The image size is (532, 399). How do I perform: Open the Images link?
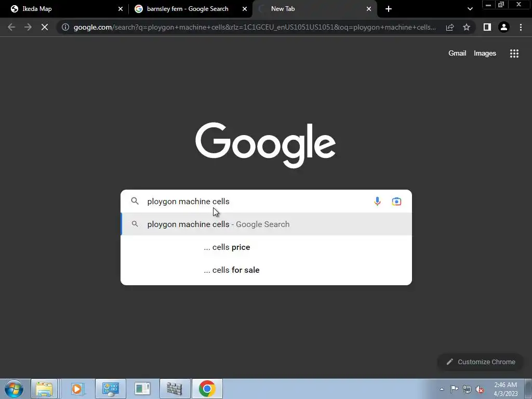pyautogui.click(x=485, y=54)
